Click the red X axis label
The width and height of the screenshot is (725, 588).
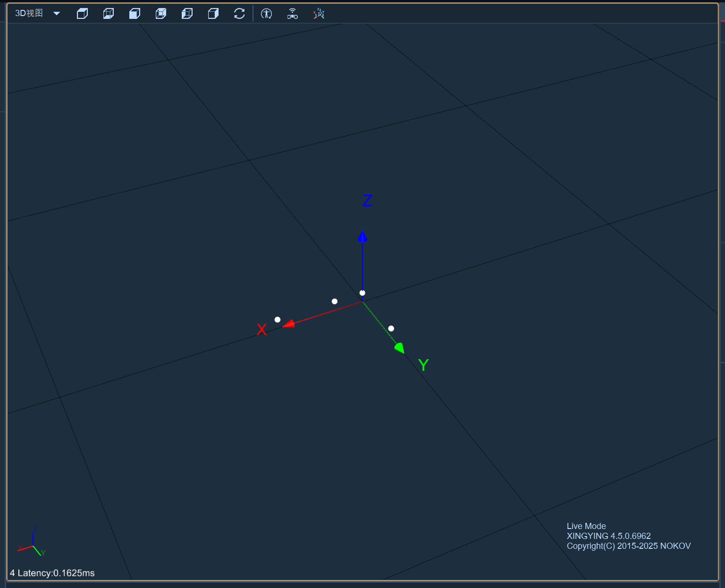262,329
